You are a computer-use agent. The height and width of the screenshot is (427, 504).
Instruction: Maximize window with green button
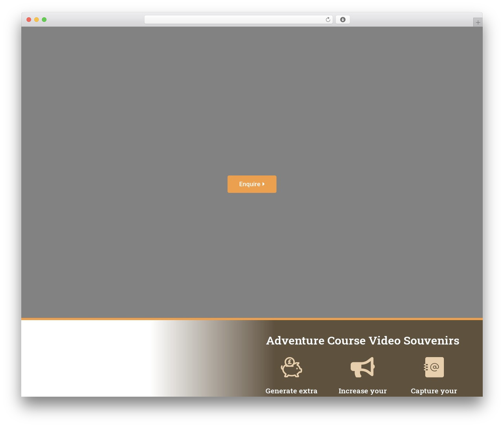click(44, 20)
